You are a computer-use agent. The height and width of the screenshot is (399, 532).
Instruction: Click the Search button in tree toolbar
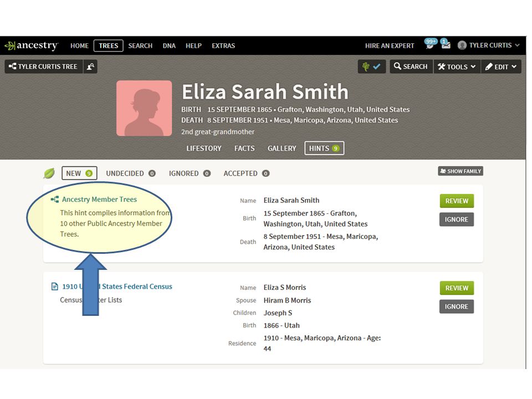point(411,66)
